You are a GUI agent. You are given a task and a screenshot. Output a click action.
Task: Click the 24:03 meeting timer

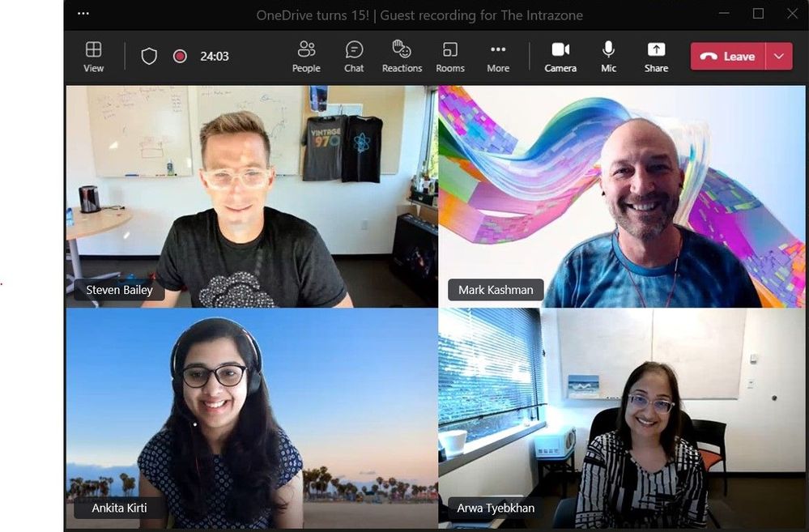click(x=214, y=56)
